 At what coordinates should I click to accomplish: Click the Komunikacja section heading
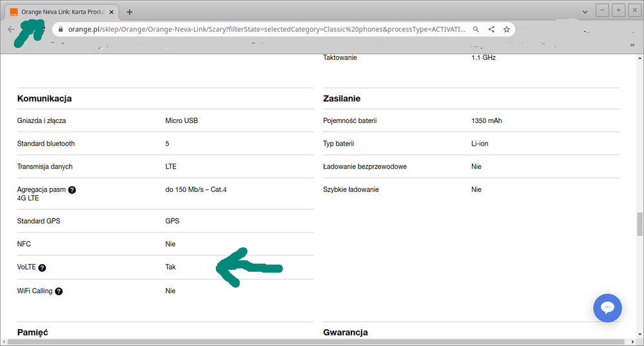(44, 99)
